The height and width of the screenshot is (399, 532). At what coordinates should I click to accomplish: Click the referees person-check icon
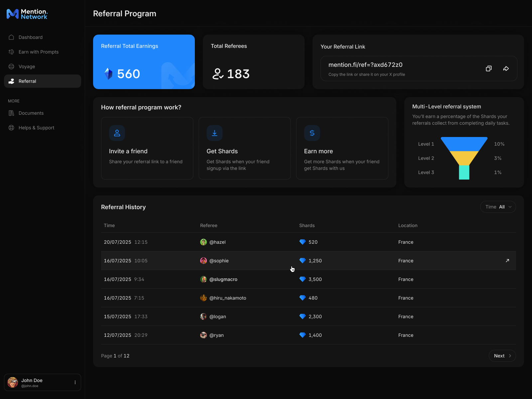click(x=218, y=74)
